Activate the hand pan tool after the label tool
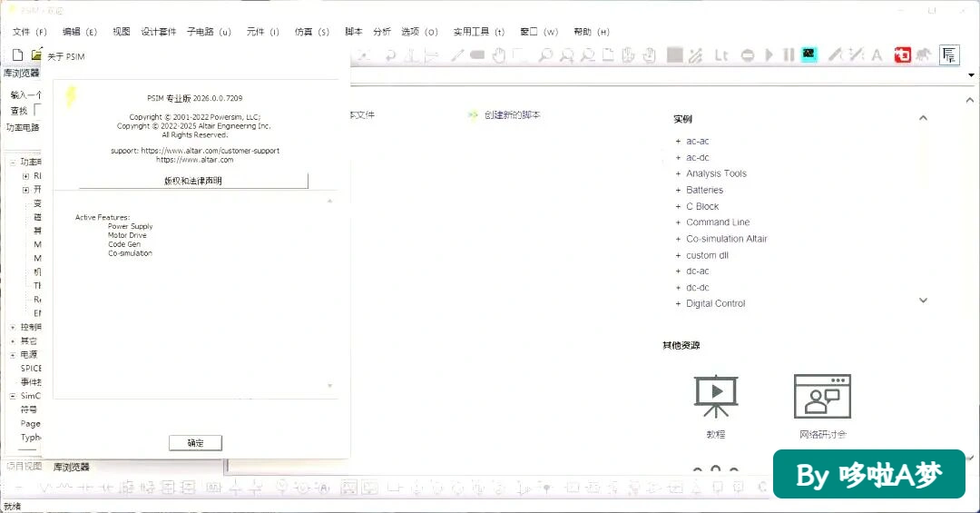This screenshot has width=980, height=513. (x=498, y=55)
